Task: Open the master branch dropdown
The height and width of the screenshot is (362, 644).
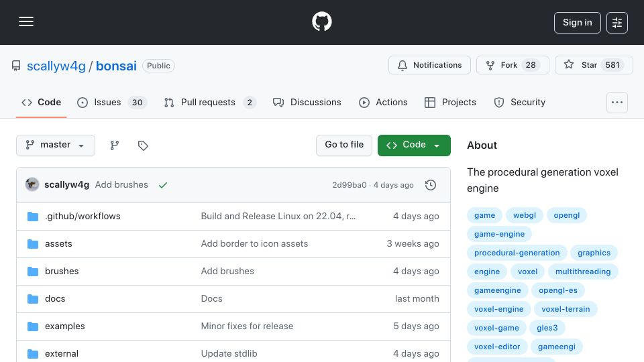Action: (x=56, y=145)
